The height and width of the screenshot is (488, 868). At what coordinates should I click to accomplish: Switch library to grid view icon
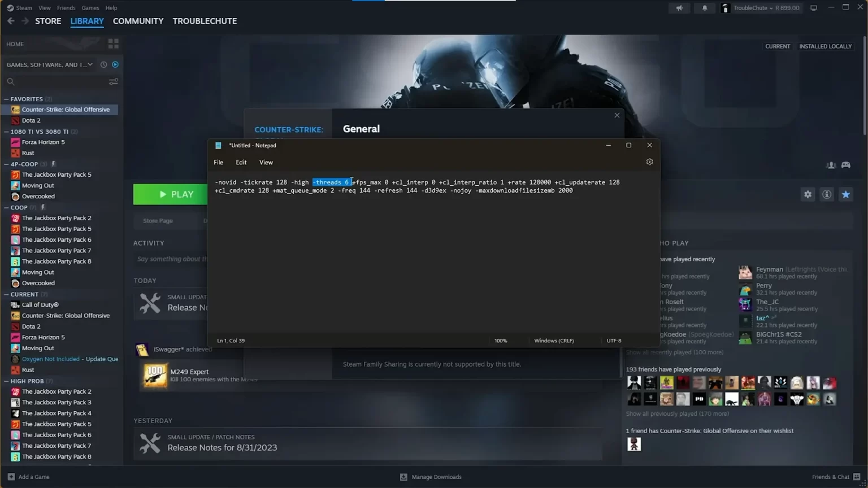[114, 43]
